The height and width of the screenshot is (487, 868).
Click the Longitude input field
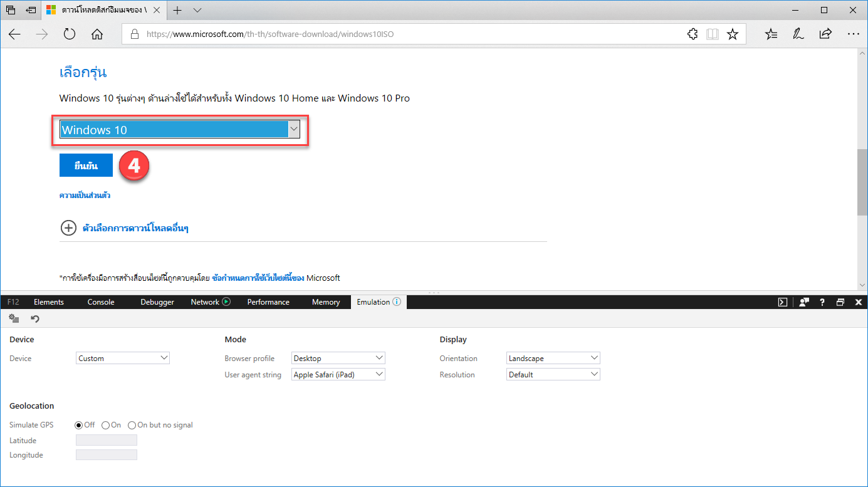point(107,454)
